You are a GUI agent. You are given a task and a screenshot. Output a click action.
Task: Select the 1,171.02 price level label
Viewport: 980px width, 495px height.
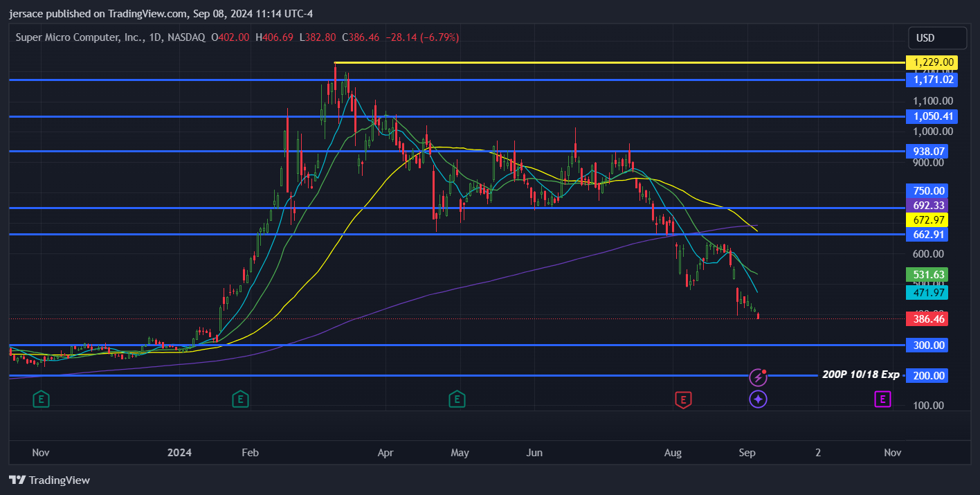pyautogui.click(x=932, y=80)
